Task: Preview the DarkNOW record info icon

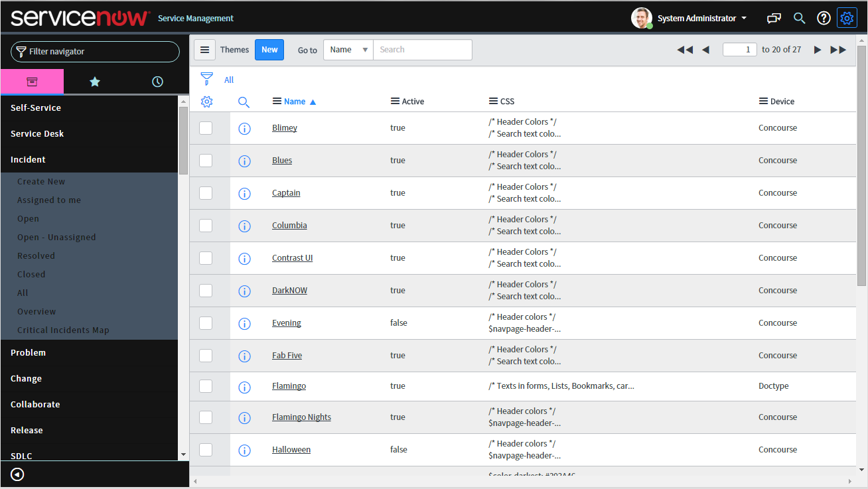Action: (244, 291)
